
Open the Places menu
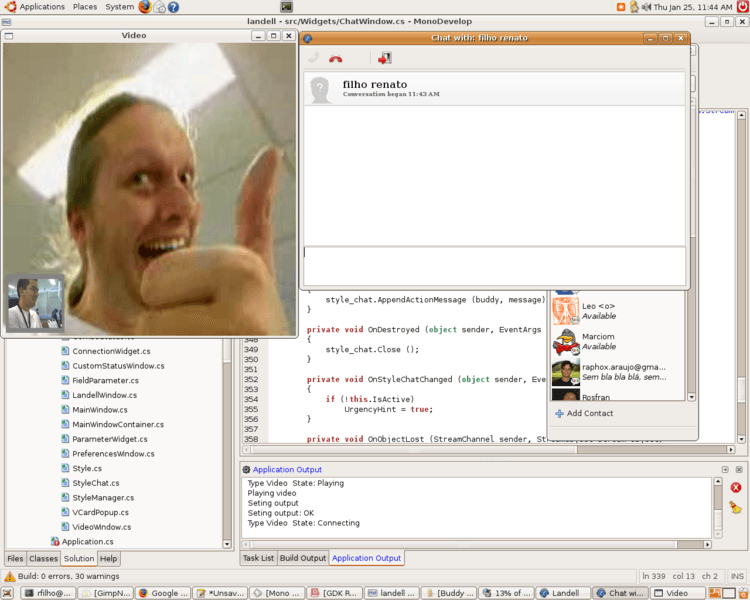tap(85, 7)
